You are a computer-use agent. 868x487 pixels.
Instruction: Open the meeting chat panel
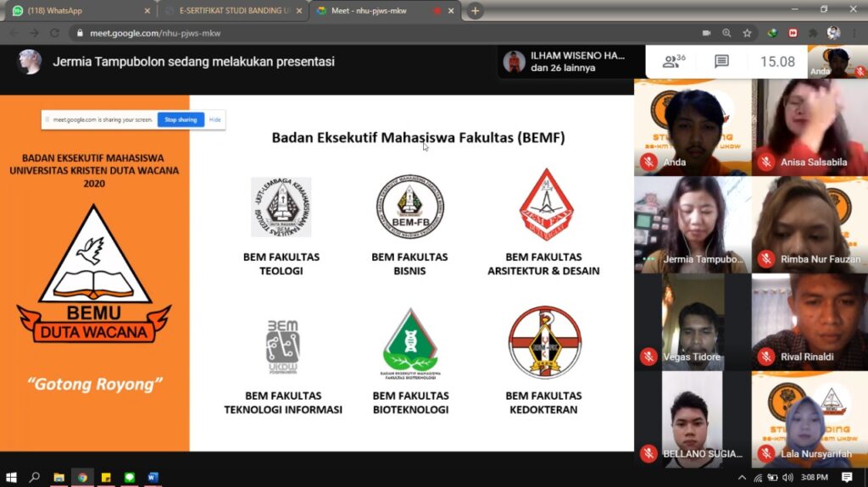[x=721, y=62]
